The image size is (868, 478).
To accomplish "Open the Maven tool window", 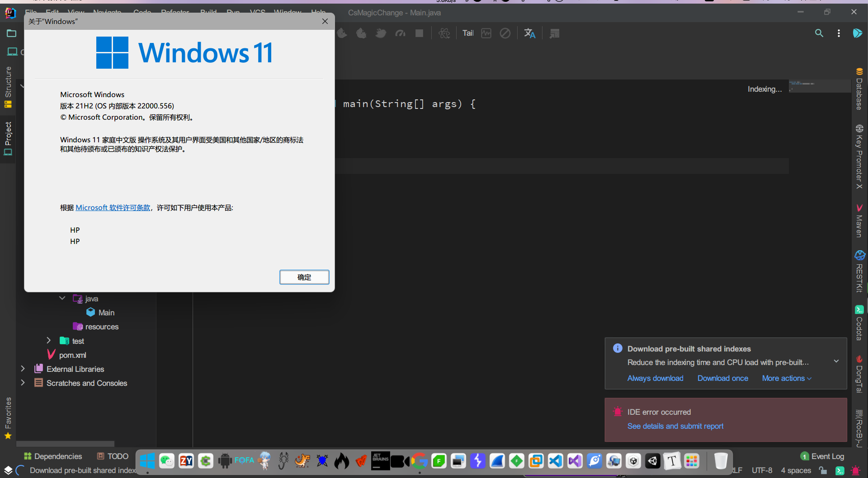I will pos(859,221).
